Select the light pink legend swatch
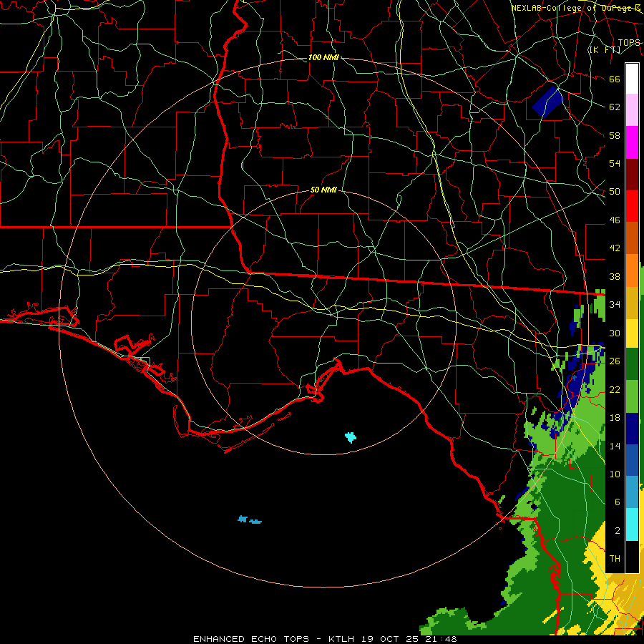 tap(632, 110)
